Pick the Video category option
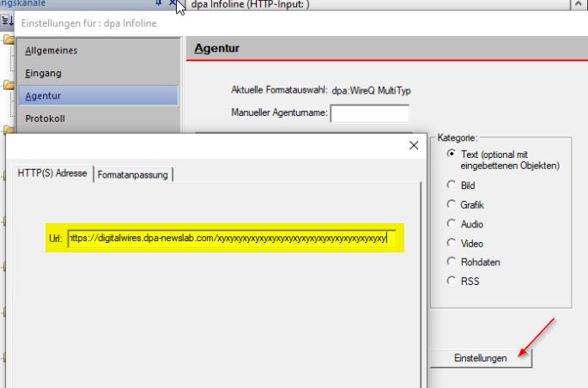 [x=452, y=244]
